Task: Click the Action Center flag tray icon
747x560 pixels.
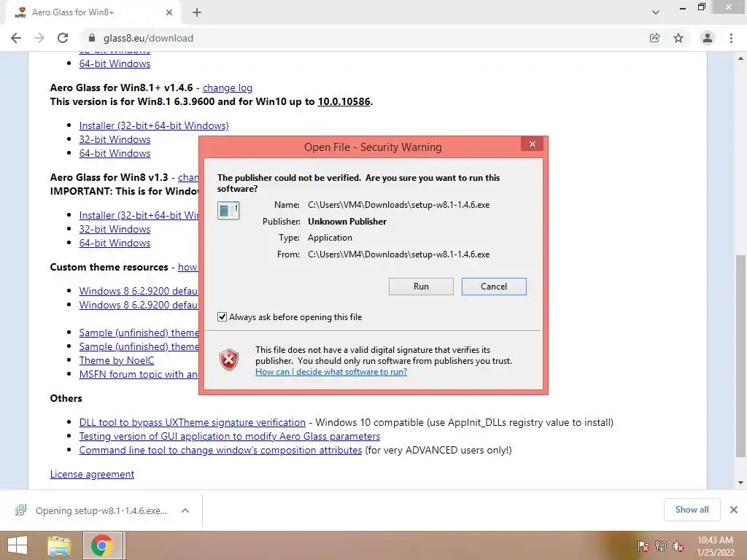Action: click(x=643, y=545)
